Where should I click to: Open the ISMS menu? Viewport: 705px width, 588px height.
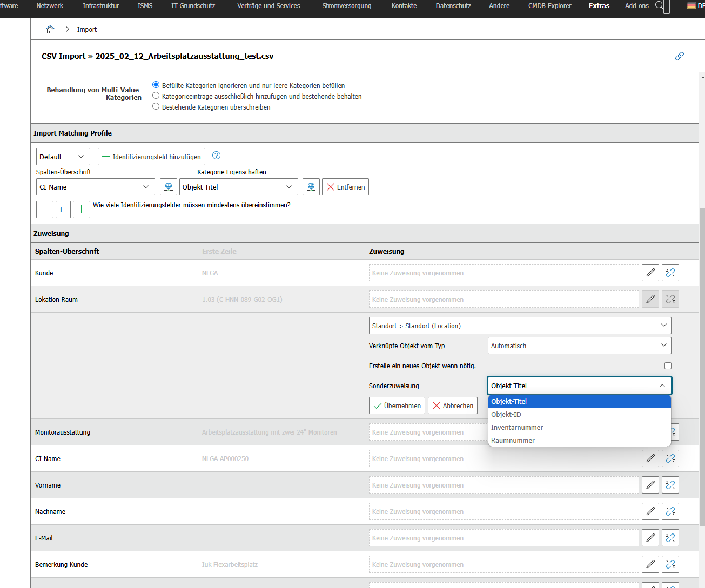tap(145, 6)
